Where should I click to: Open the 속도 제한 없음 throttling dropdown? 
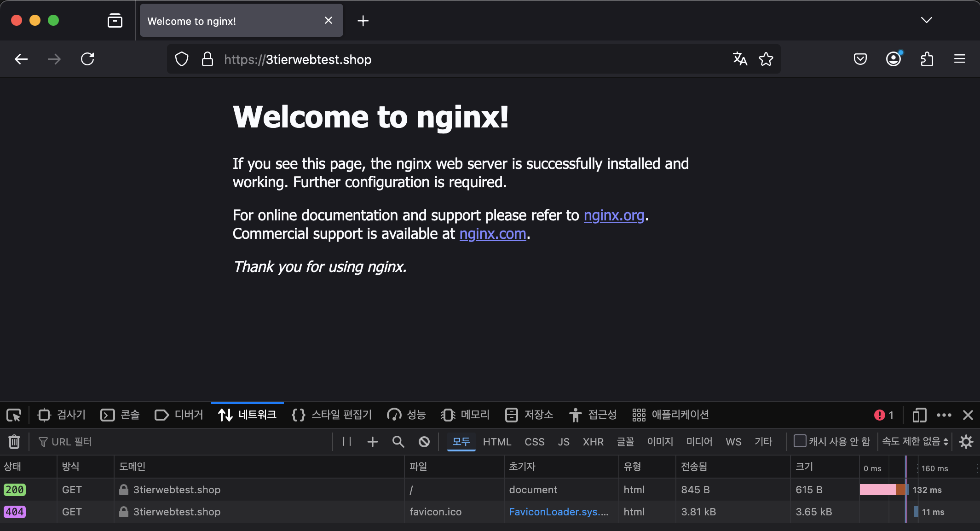[915, 442]
